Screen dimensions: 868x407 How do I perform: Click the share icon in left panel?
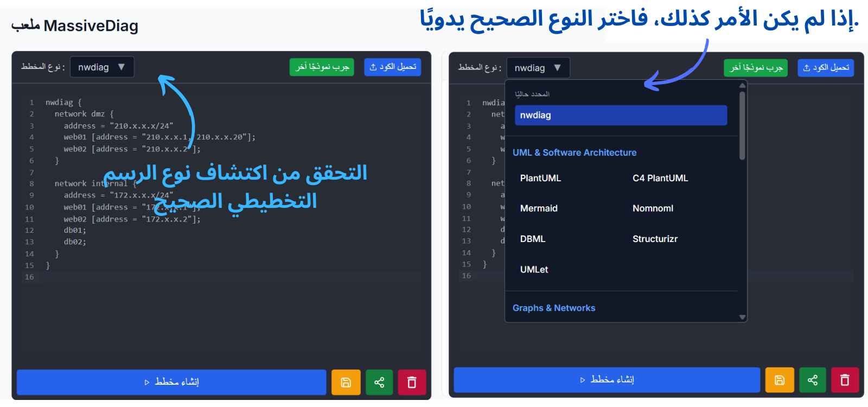(x=379, y=383)
